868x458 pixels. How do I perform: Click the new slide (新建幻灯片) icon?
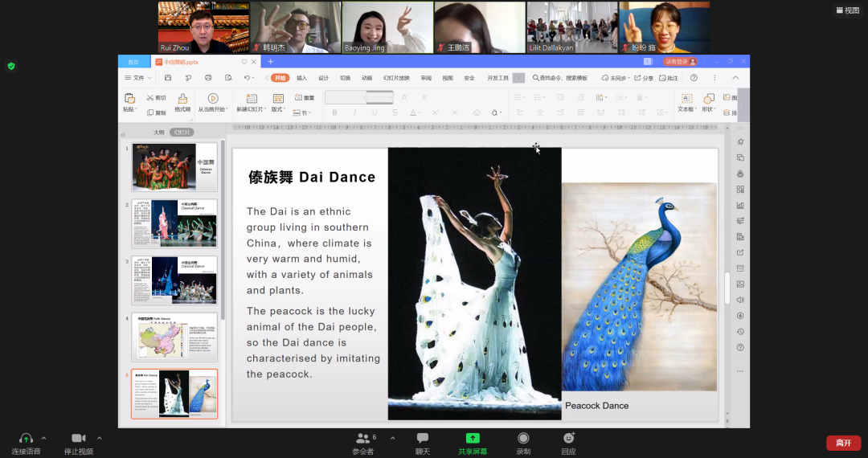252,99
